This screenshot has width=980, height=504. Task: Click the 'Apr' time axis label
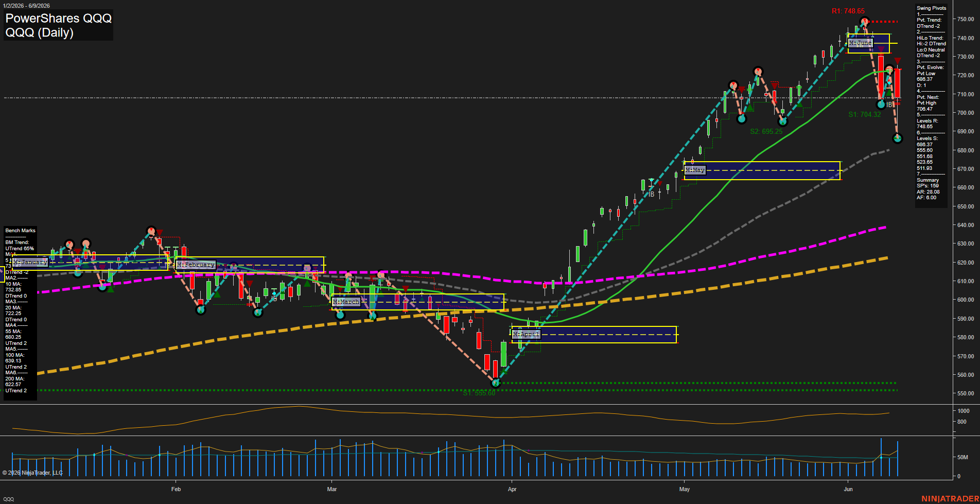click(512, 489)
